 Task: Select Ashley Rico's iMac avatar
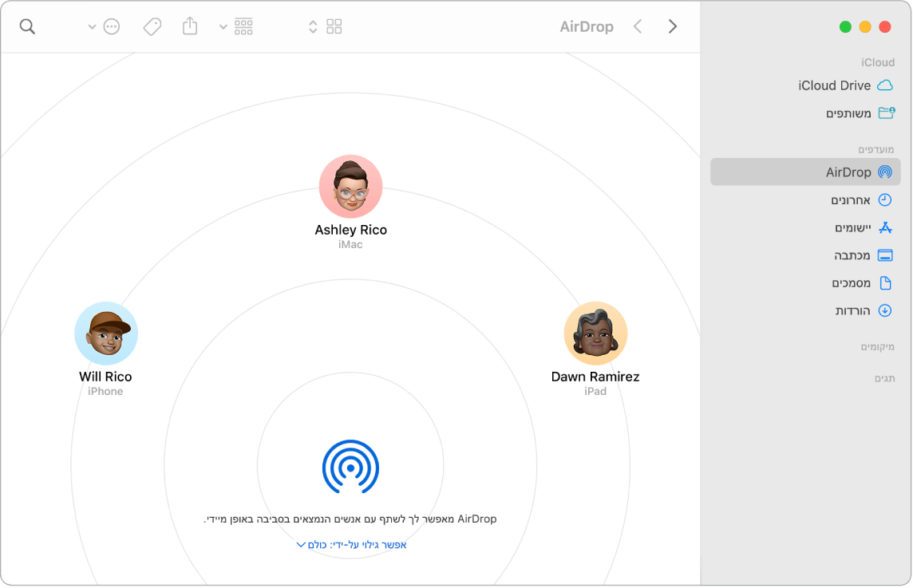pos(350,187)
